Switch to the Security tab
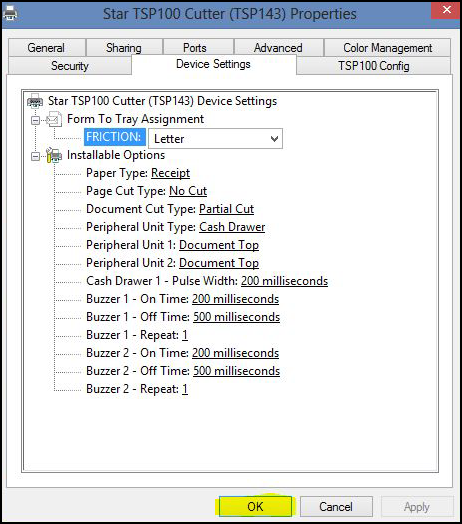 click(x=70, y=66)
